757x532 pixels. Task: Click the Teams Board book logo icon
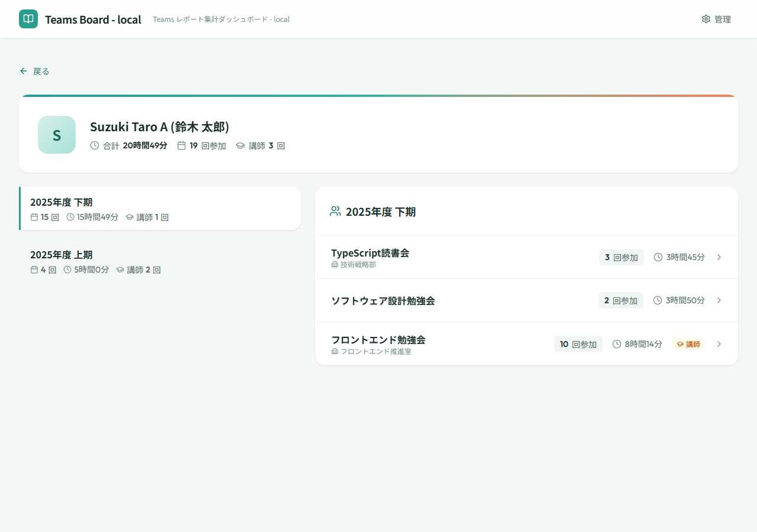[28, 19]
